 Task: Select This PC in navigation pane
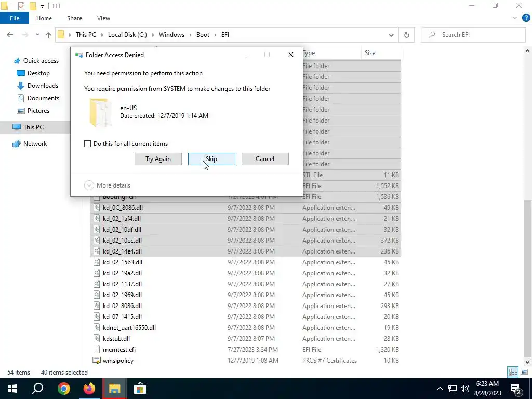tap(28, 127)
